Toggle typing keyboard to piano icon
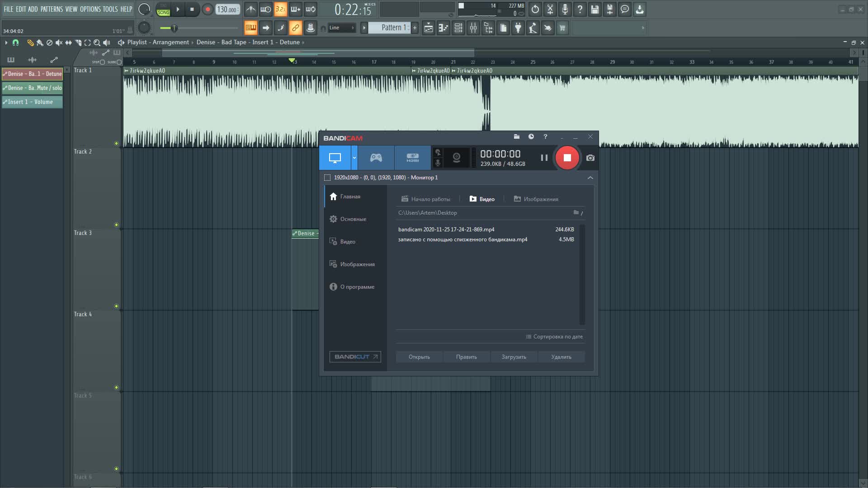The width and height of the screenshot is (868, 488). tap(250, 28)
